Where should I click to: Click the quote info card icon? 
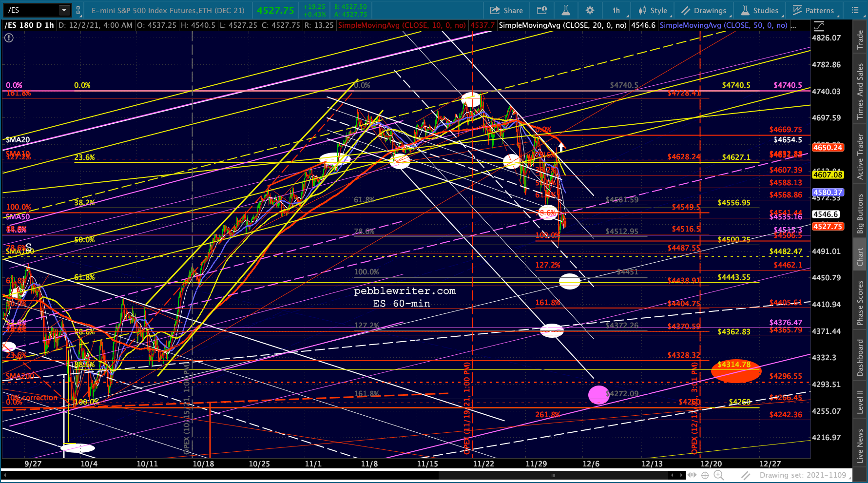coord(542,10)
